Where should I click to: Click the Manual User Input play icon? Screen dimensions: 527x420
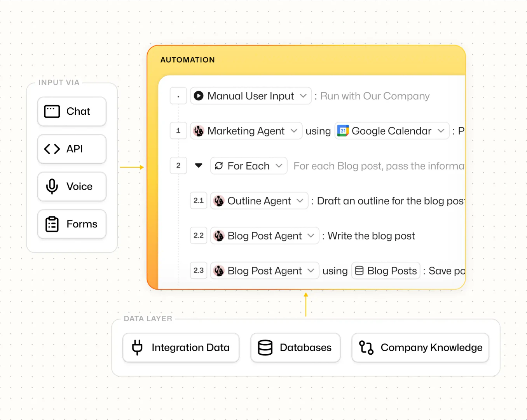click(199, 96)
